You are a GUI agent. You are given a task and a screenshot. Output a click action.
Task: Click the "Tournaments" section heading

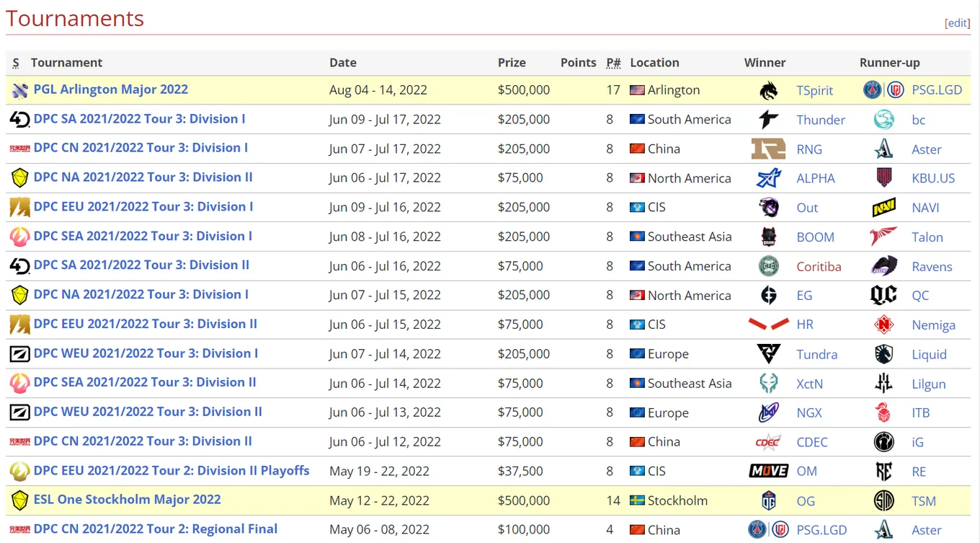pyautogui.click(x=75, y=19)
